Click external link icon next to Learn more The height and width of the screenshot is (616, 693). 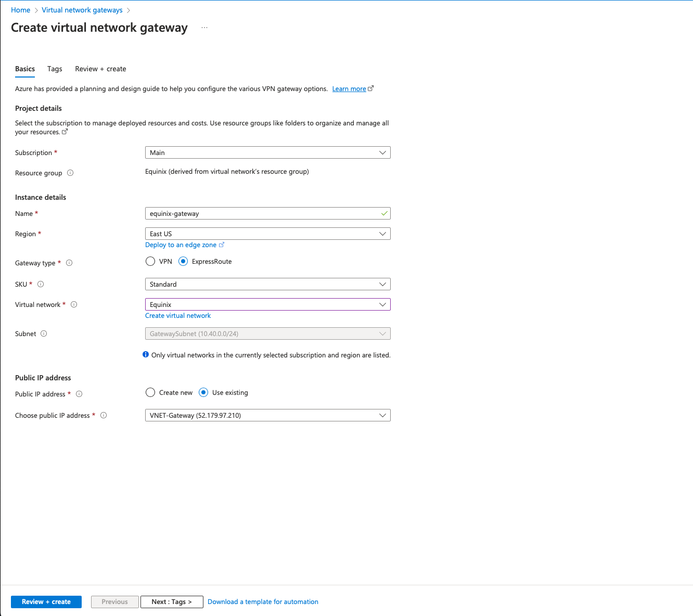[x=370, y=88]
